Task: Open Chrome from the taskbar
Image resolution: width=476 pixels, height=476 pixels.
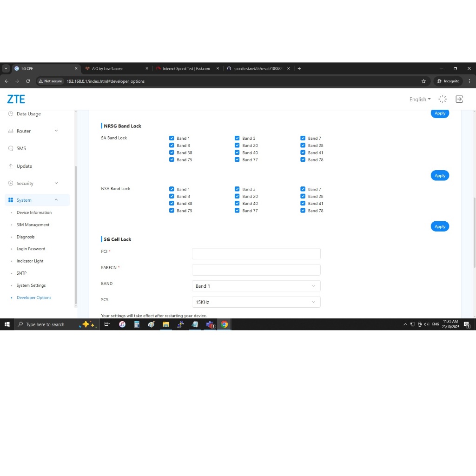Action: (225, 324)
